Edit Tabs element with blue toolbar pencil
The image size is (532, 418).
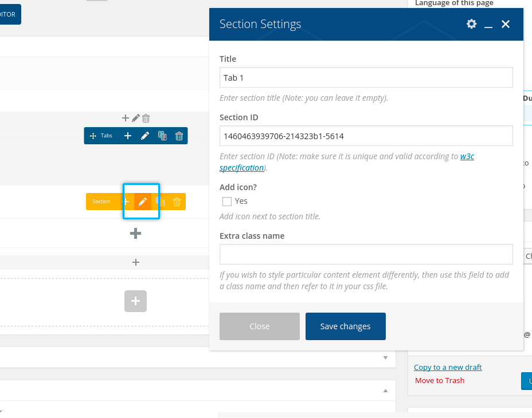click(x=145, y=136)
